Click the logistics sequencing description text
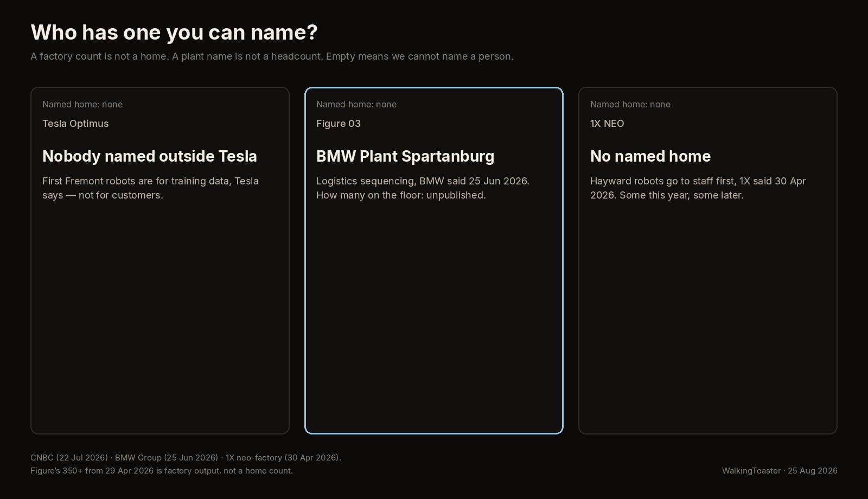Screen dimensions: 868x499 tap(423, 188)
